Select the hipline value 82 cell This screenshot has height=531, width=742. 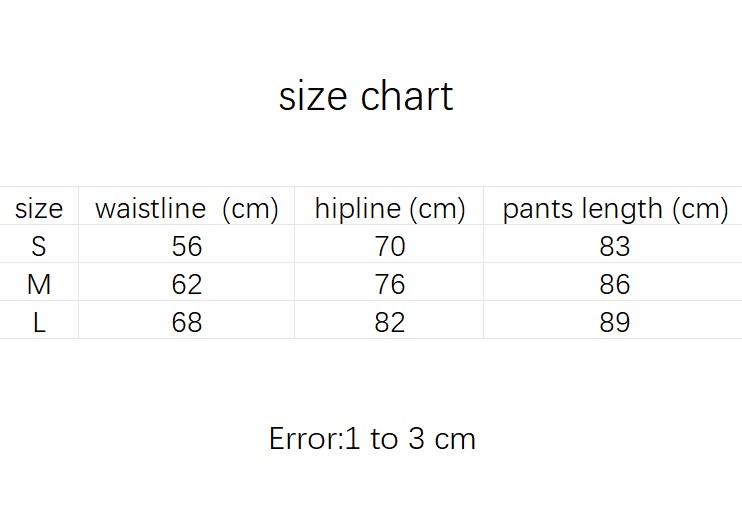click(x=389, y=320)
